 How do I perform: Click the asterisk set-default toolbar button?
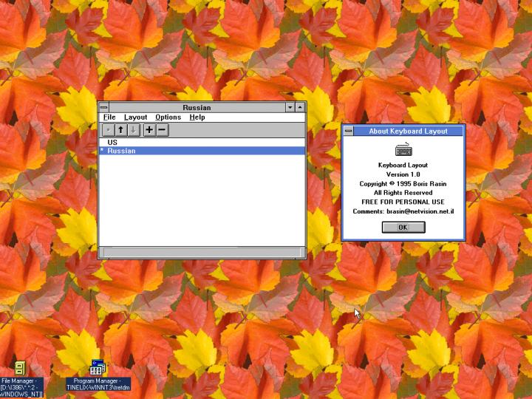point(108,130)
